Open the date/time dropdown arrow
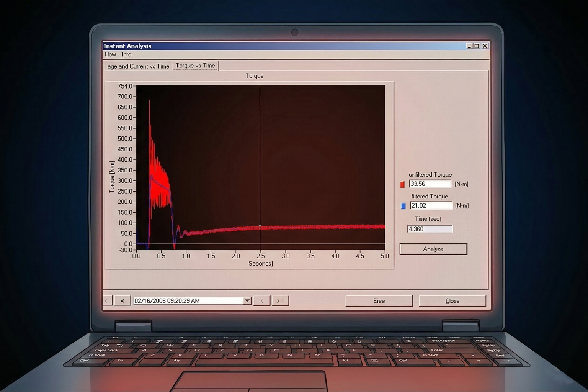Screen dimensions: 588x392 [247, 301]
